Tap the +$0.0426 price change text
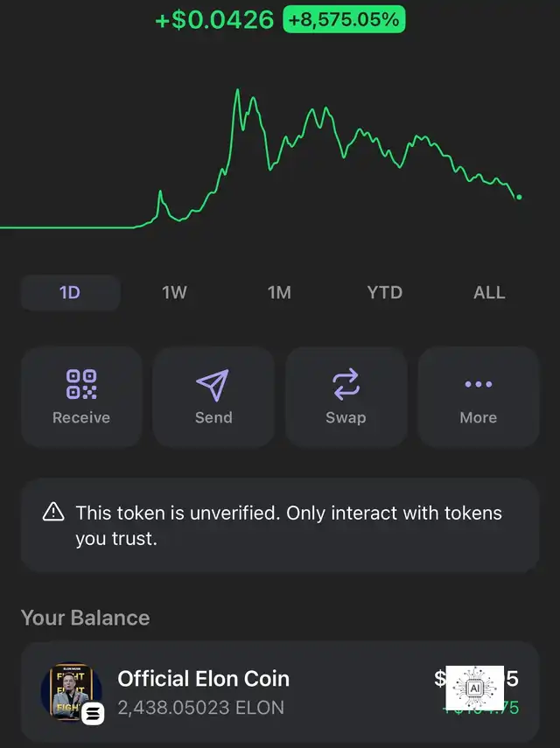Viewport: 560px width, 748px height. coord(214,20)
